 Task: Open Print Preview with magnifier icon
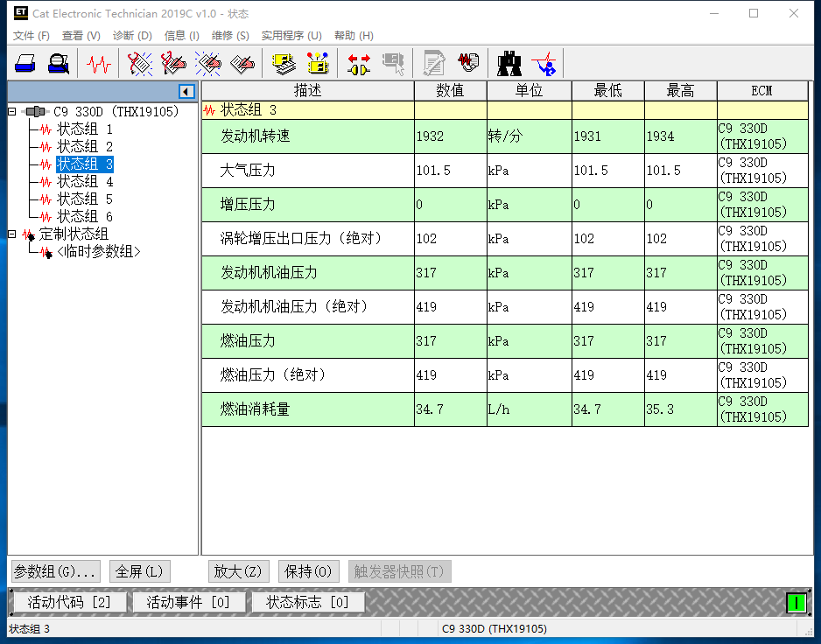coord(59,63)
